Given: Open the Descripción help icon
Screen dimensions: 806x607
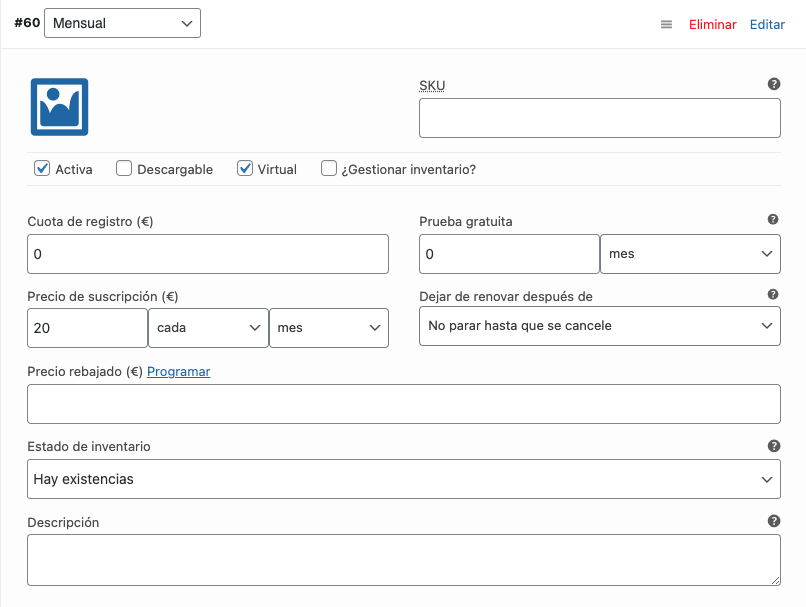Looking at the screenshot, I should click(773, 519).
